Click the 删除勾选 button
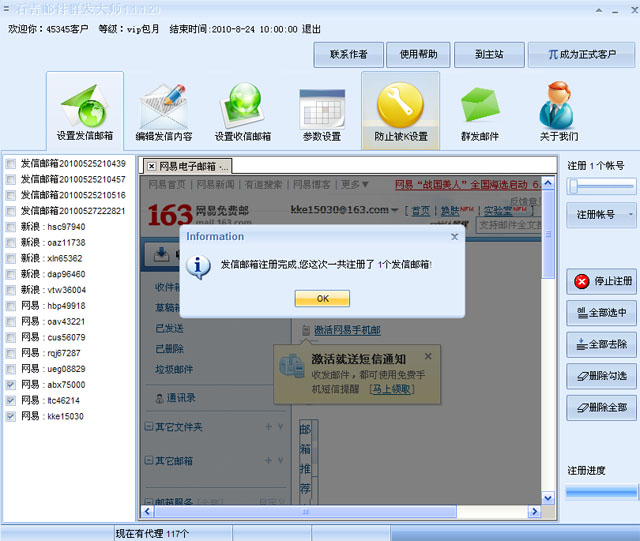The image size is (640, 541). click(x=601, y=376)
